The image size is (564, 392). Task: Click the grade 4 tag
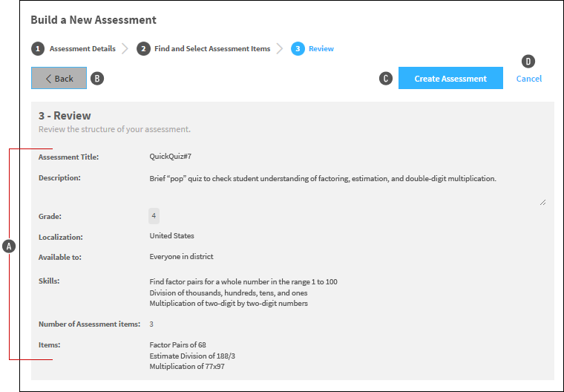click(x=154, y=216)
